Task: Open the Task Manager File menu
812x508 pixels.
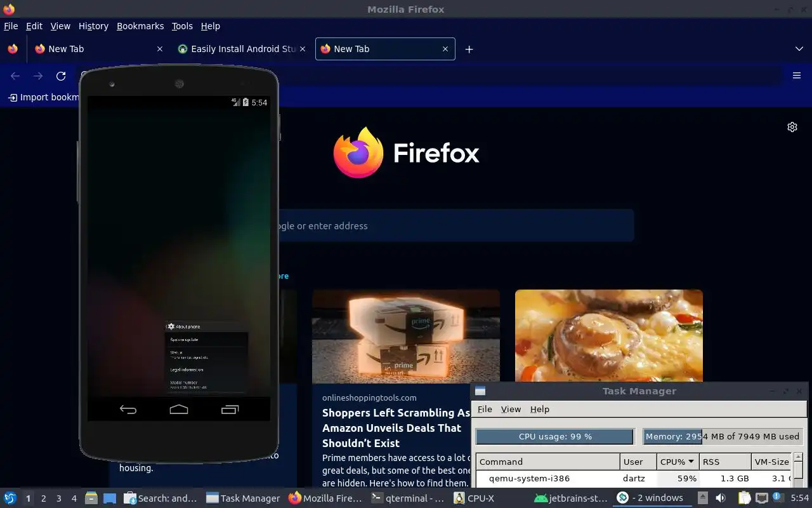Action: click(x=485, y=409)
